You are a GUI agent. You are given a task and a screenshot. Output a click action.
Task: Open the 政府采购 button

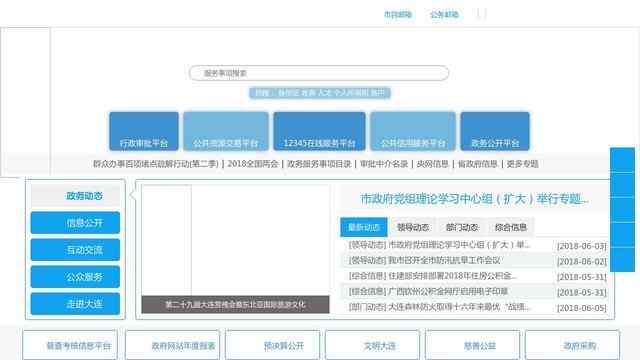572,346
